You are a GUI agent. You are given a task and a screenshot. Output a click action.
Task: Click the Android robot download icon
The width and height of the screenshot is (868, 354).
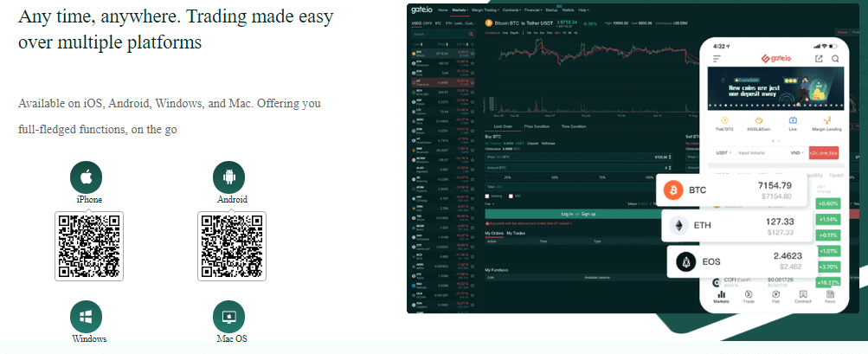228,177
